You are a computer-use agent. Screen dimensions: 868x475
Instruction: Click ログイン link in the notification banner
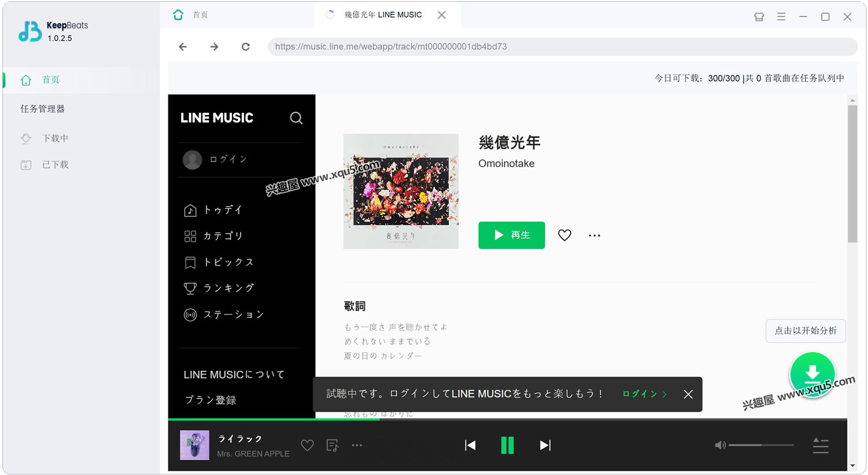(x=645, y=394)
